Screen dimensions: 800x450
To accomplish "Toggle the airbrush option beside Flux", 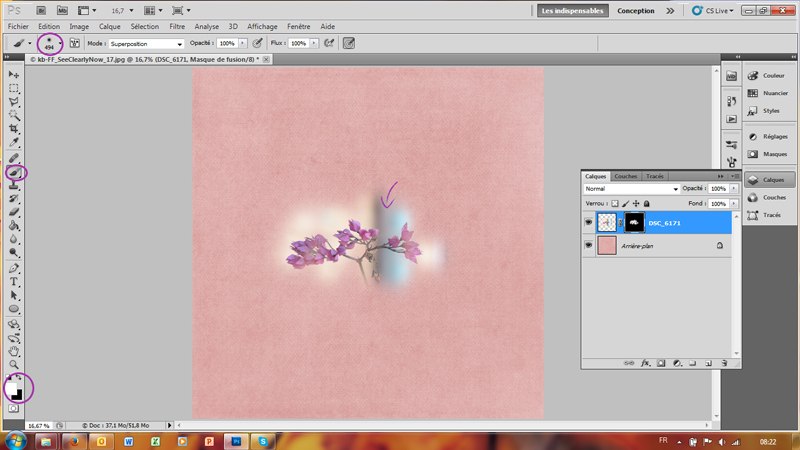I will [326, 44].
